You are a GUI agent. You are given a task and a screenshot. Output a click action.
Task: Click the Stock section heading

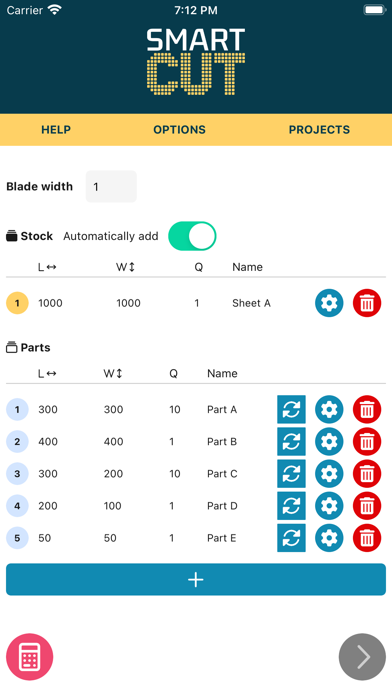(x=29, y=236)
